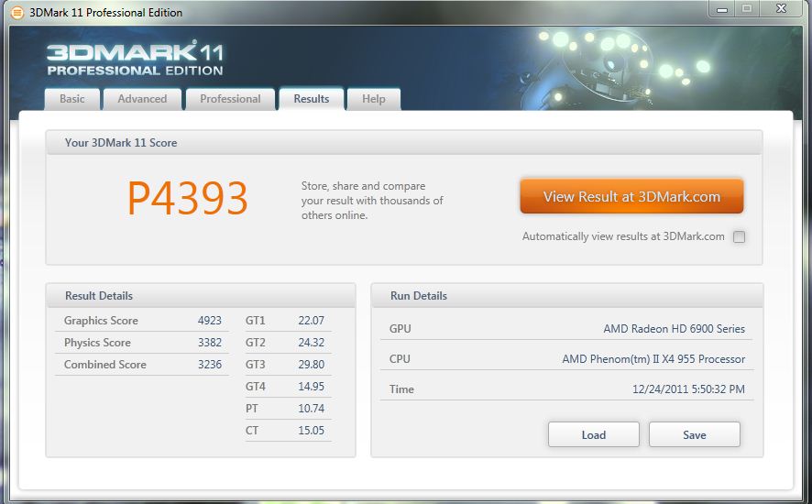Click the GT2 result 24.32
This screenshot has width=812, height=504.
312,343
